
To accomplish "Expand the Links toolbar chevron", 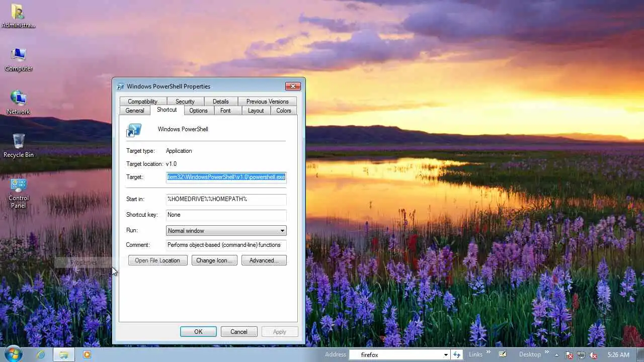I will 488,352.
